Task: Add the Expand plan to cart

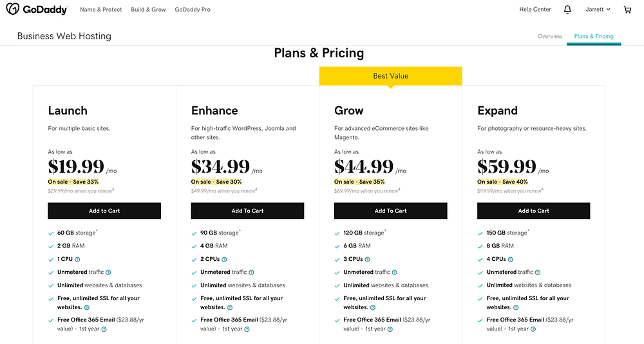Action: (533, 211)
